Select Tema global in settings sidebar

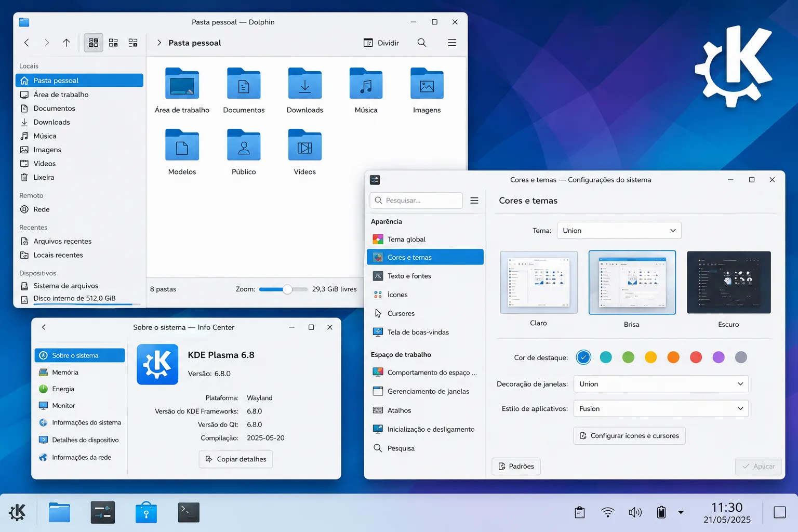tap(425, 240)
